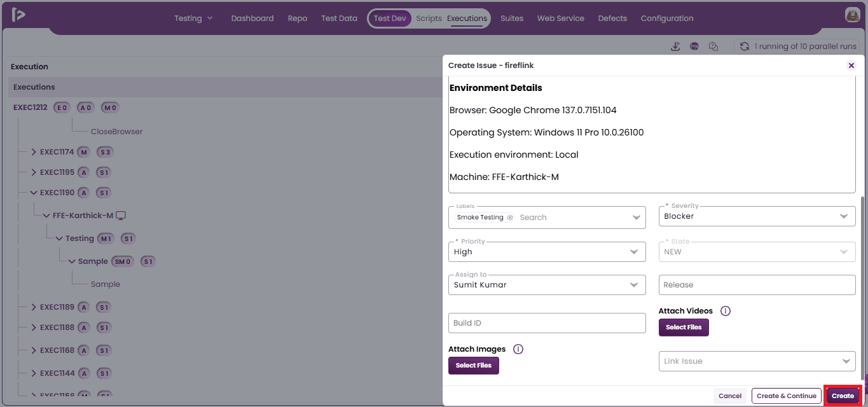Screen dimensions: 868x407
Task: Click the refresh icon beside parallel runs
Action: click(x=745, y=46)
